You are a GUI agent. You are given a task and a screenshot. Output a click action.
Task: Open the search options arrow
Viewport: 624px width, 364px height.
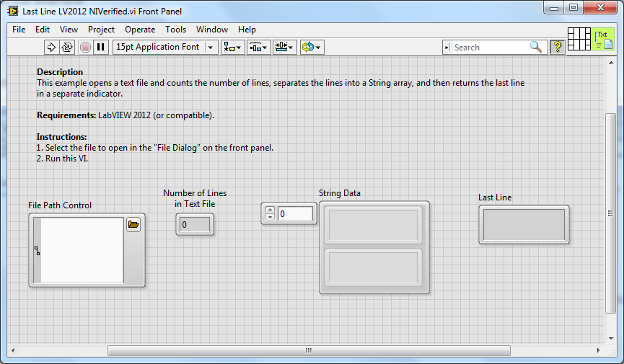tap(447, 48)
